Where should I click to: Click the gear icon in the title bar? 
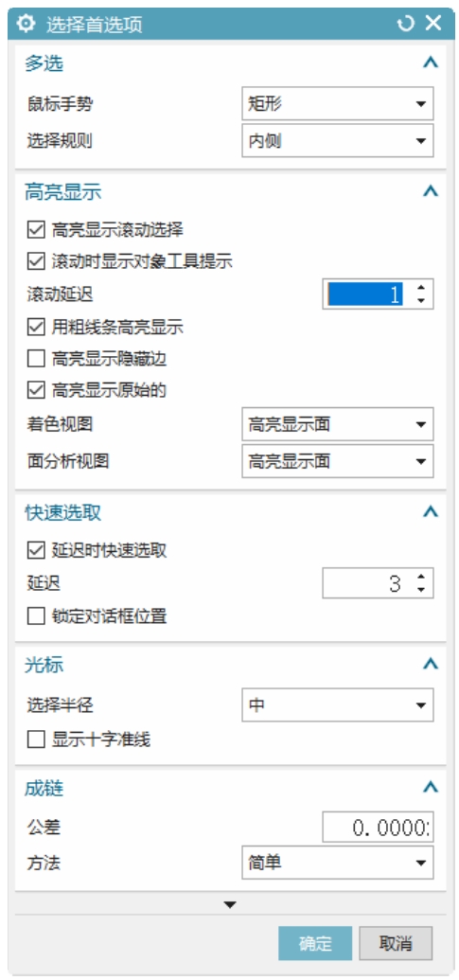[26, 24]
